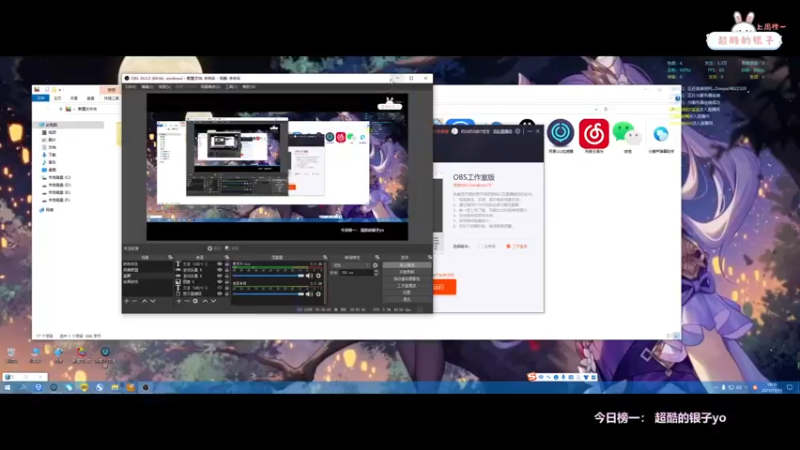Mute the 麦克风/Aux channel speaker icon
800x450 pixels.
coord(309,276)
